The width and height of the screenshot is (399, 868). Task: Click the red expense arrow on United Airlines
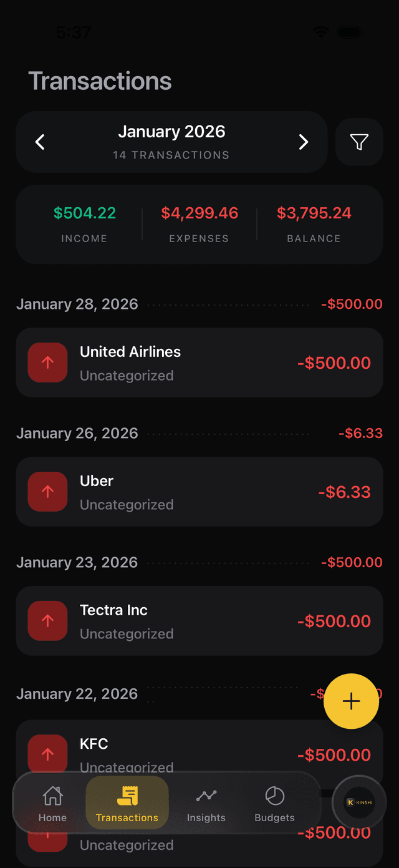pyautogui.click(x=47, y=363)
